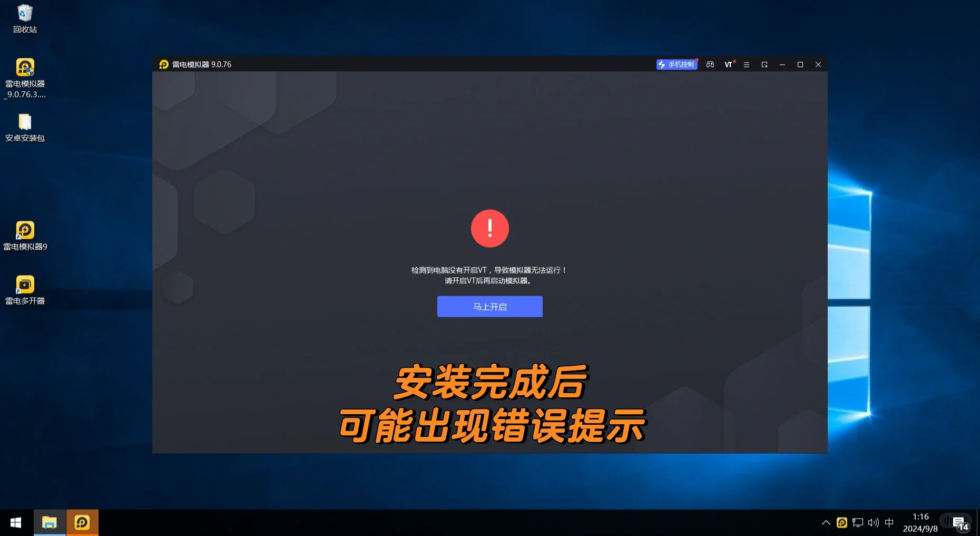Click the VT not enabled error message text
This screenshot has width=980, height=536.
[489, 275]
